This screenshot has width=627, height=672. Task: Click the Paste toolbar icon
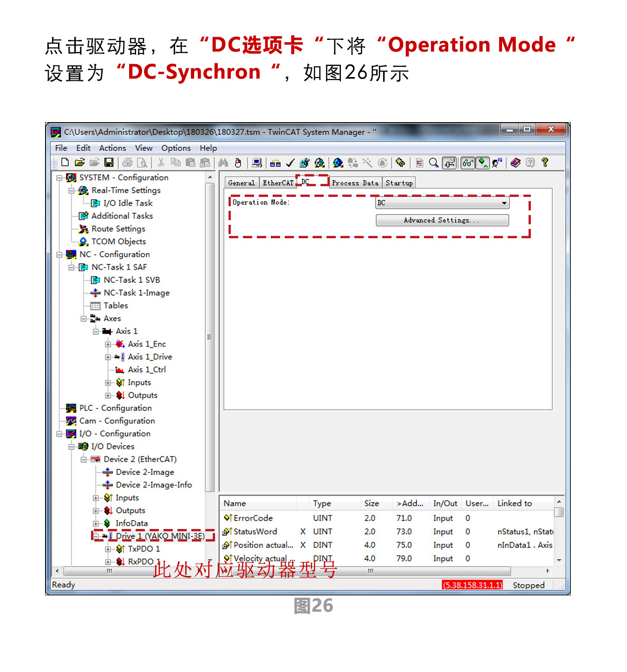(190, 163)
